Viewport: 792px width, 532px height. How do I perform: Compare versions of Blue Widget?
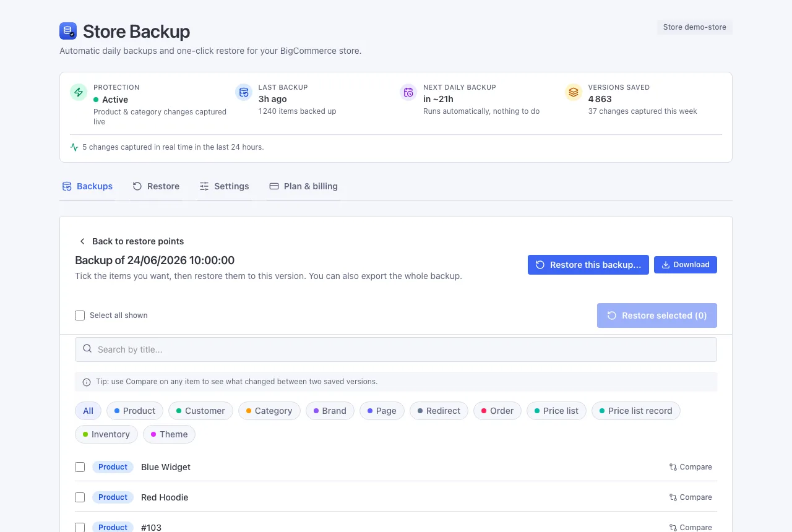tap(691, 467)
